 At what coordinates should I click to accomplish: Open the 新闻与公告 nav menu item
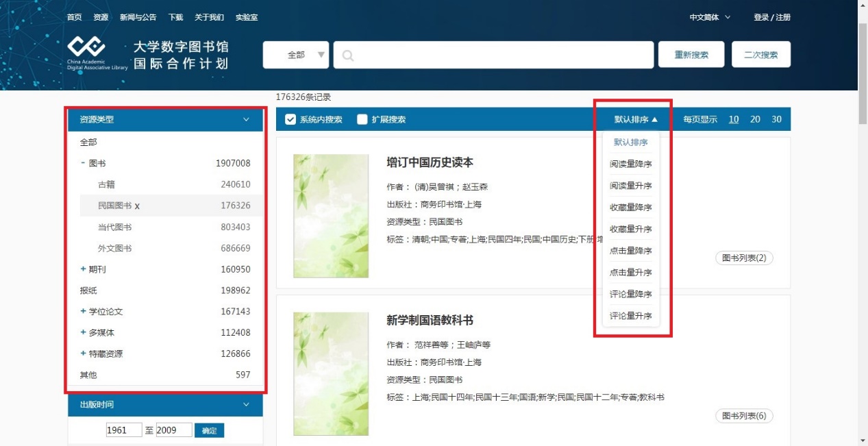[138, 18]
